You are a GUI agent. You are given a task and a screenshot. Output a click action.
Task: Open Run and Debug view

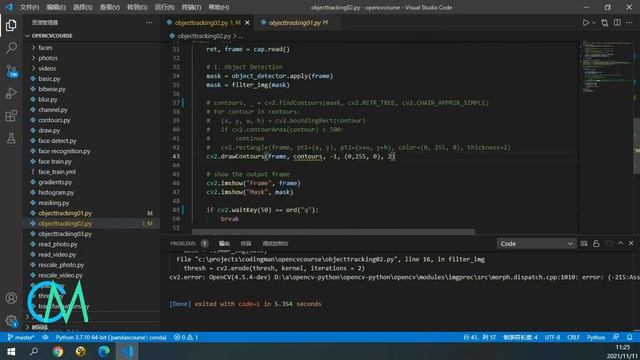click(x=11, y=93)
